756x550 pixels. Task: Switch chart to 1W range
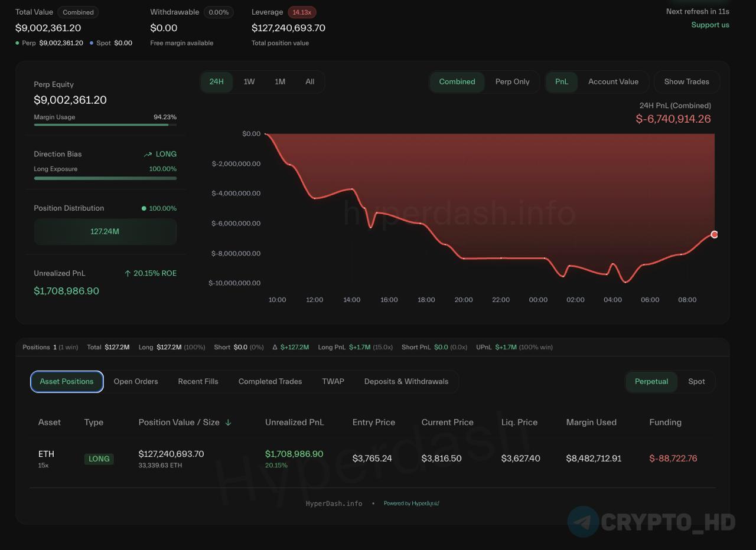pos(249,81)
